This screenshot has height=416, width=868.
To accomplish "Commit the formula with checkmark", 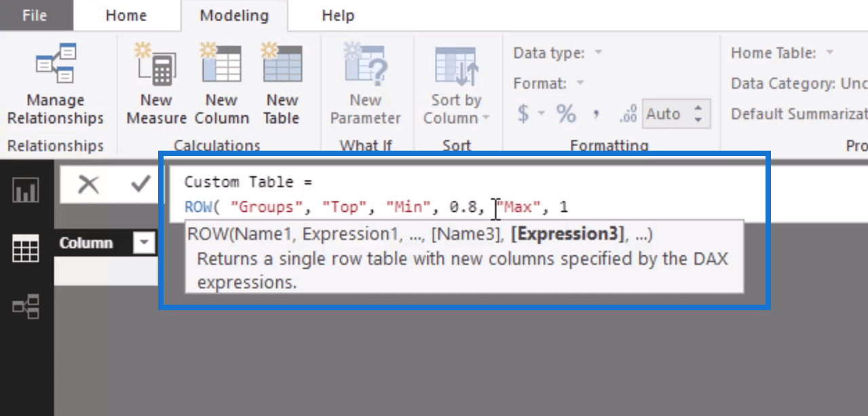I will tap(140, 183).
